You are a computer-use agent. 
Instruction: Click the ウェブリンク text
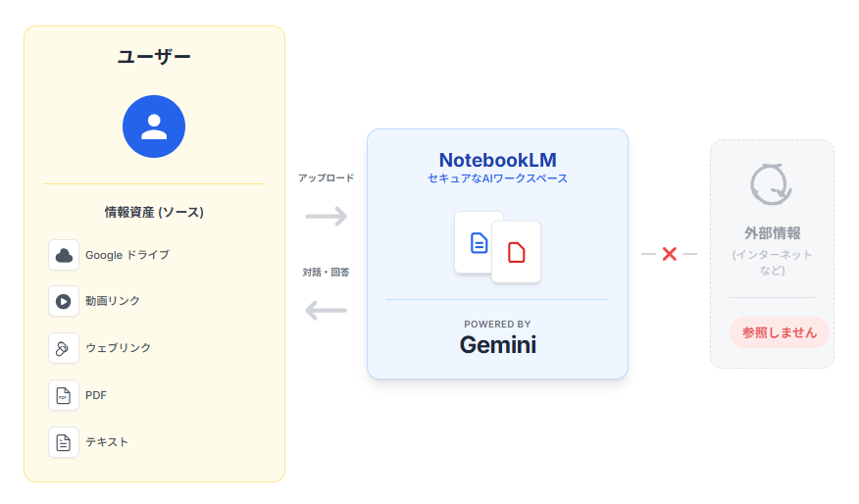pyautogui.click(x=118, y=348)
